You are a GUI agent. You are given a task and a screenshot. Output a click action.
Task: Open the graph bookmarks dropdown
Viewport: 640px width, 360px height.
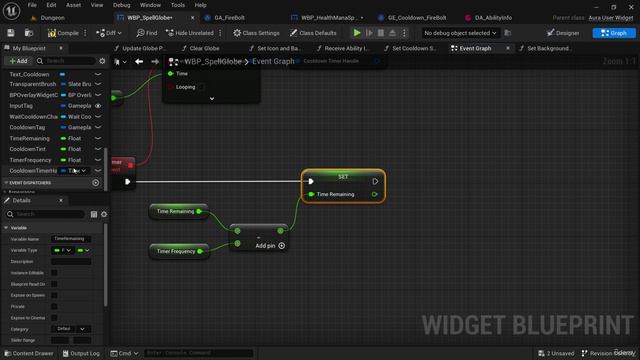click(x=120, y=62)
